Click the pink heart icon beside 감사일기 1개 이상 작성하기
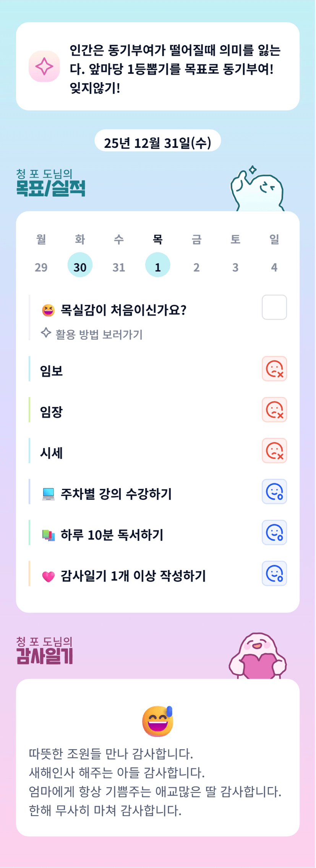This screenshot has height=868, width=316. (49, 576)
